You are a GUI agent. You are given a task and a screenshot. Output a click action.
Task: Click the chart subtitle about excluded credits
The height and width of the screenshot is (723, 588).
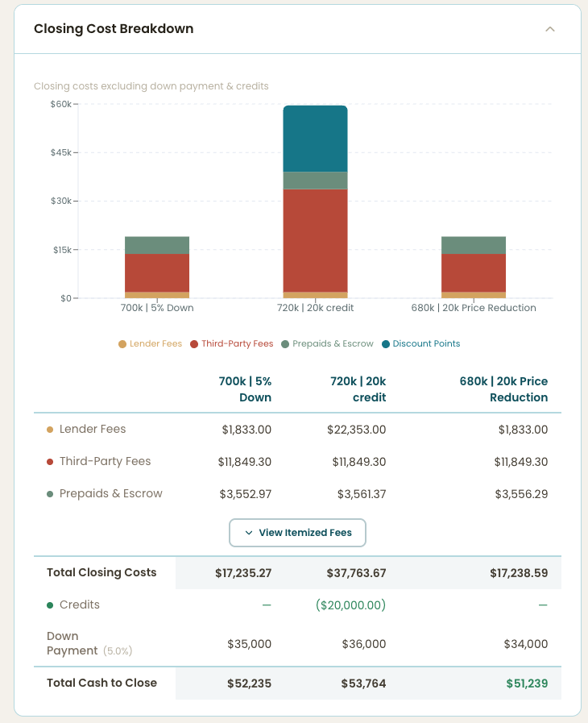click(151, 86)
